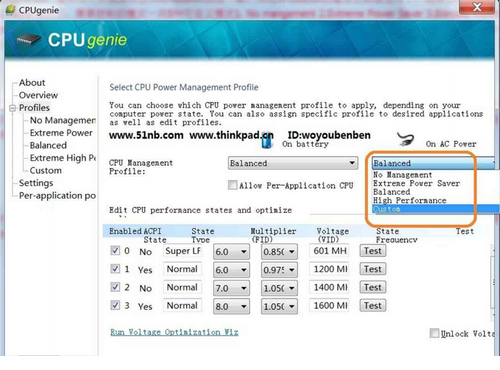Screen dimensions: 500x370
Task: Click the CPUgenie chip logo icon
Action: [29, 40]
